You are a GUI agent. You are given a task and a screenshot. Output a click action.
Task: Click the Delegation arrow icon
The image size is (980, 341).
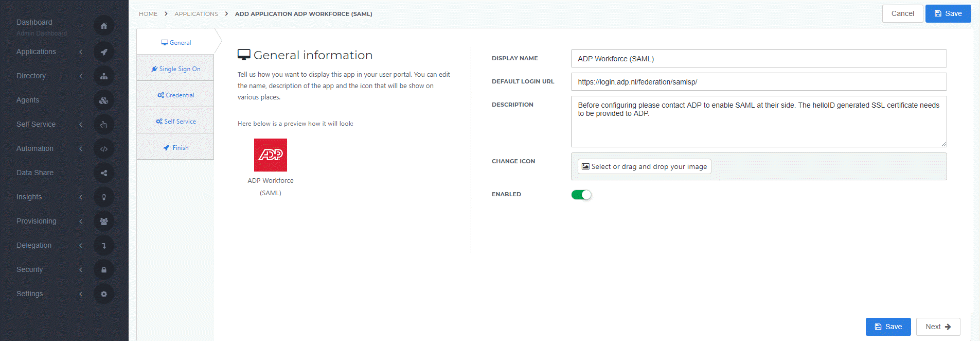104,246
